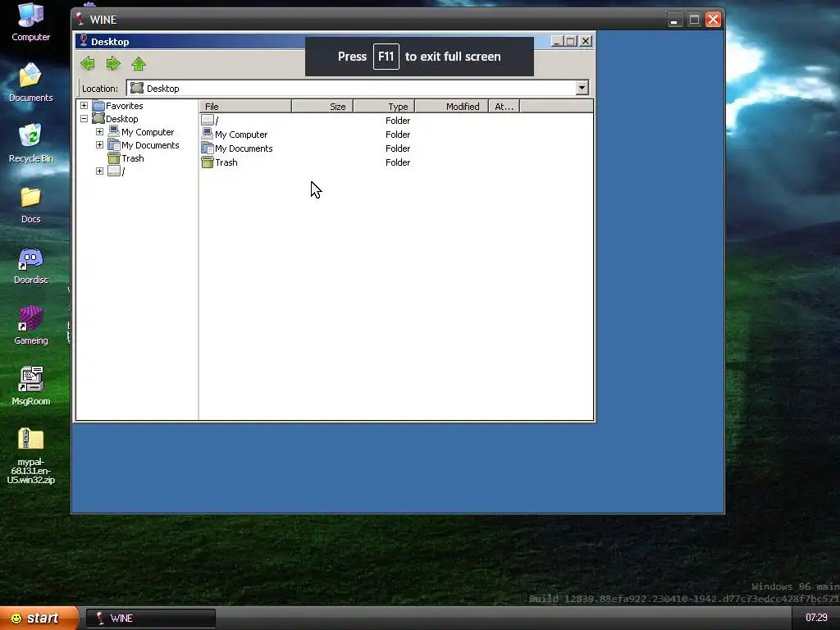This screenshot has height=630, width=840.
Task: Click the Docs folder desktop icon
Action: click(30, 204)
